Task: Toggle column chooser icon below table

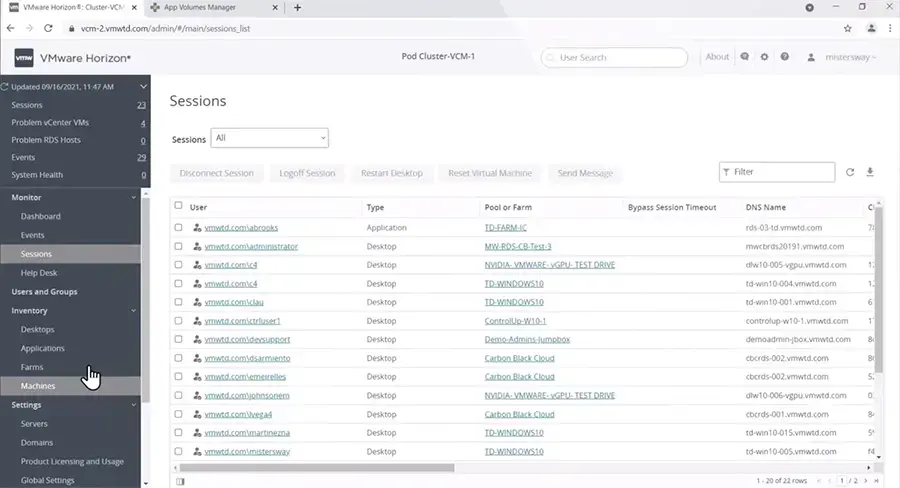Action: 180,481
